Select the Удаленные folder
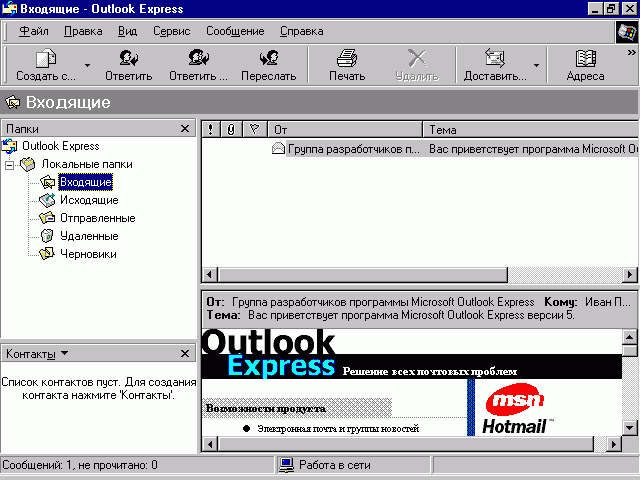Image resolution: width=640 pixels, height=480 pixels. coord(89,236)
